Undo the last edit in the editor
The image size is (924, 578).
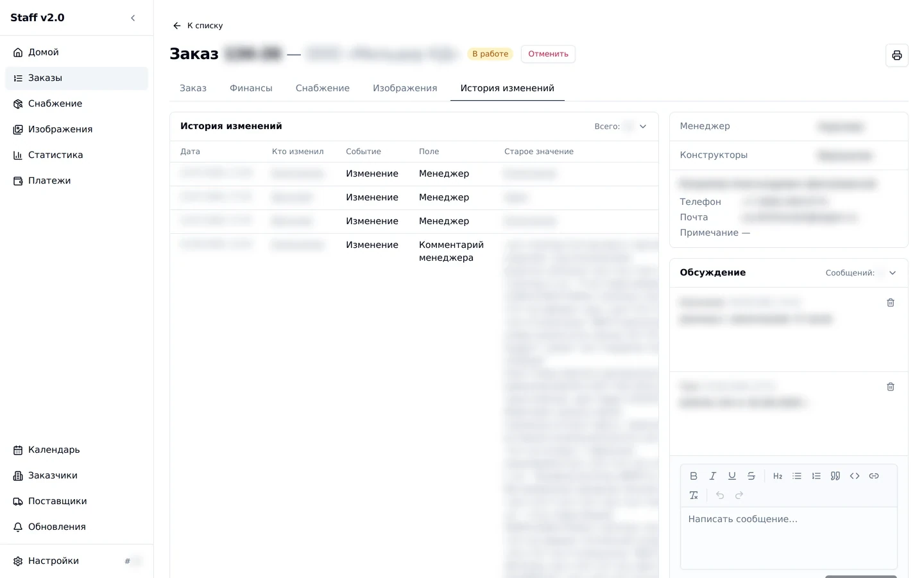point(720,495)
